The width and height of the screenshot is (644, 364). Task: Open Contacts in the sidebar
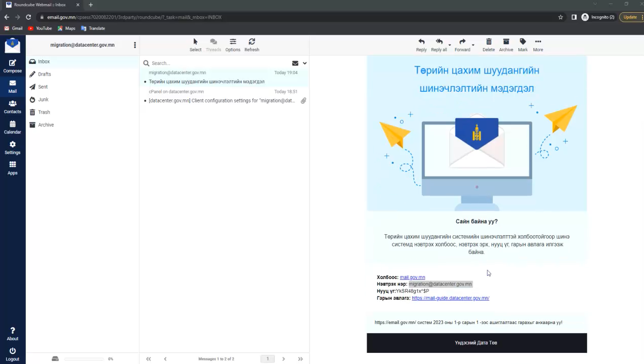[x=13, y=106]
